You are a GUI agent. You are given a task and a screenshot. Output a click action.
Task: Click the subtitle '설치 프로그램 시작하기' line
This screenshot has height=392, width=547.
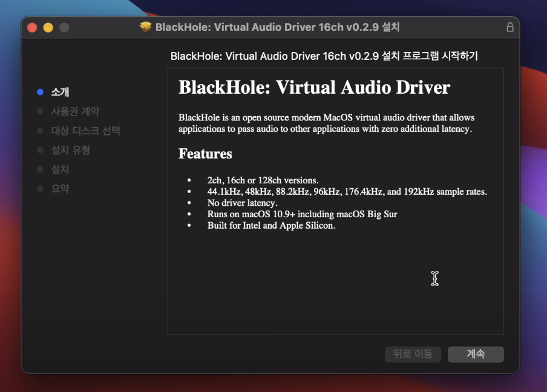[x=324, y=56]
